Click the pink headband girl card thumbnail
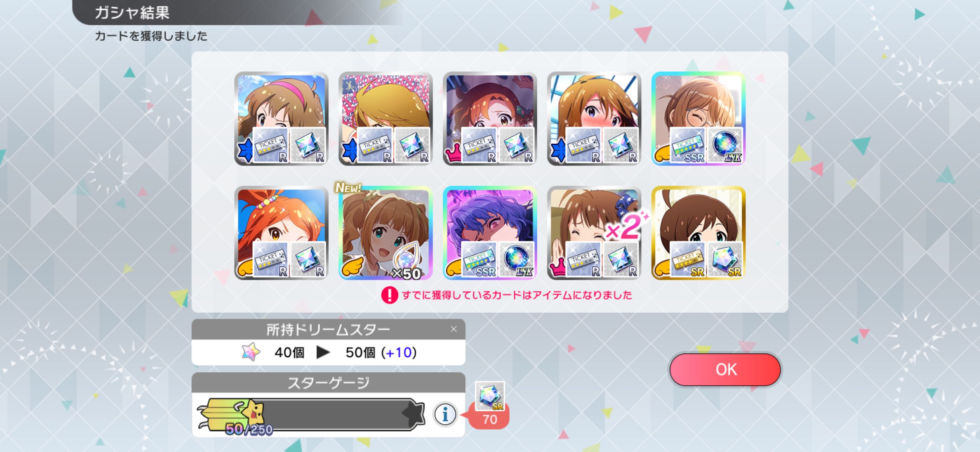 (x=281, y=119)
